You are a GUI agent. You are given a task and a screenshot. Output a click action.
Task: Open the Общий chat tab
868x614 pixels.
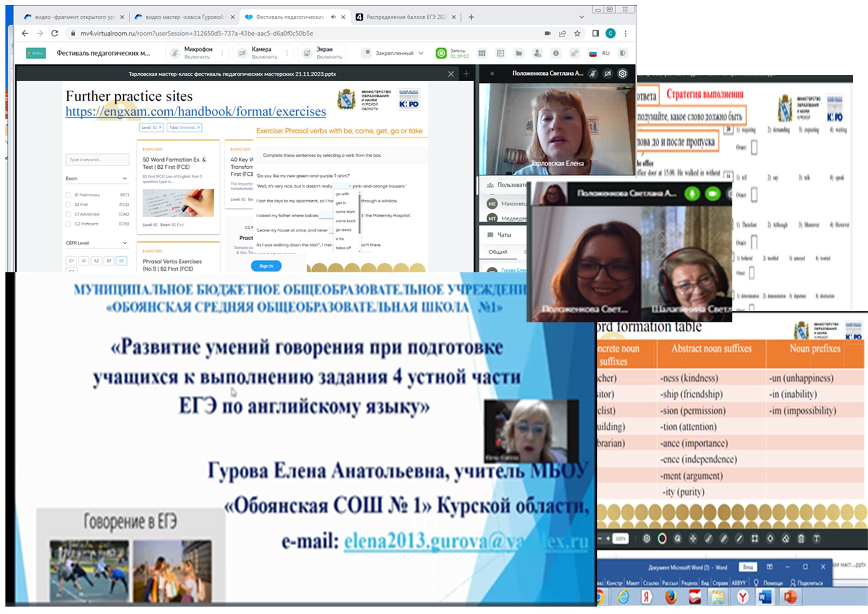498,252
